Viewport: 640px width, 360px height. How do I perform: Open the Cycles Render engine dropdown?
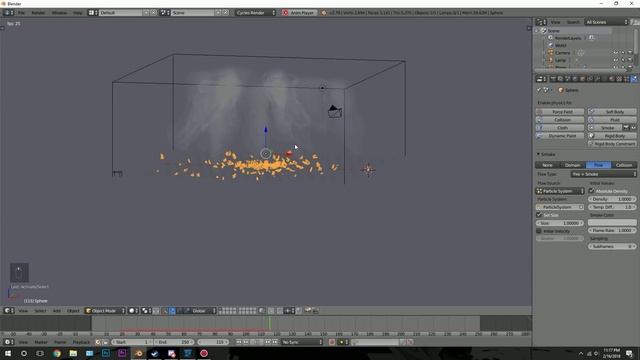pyautogui.click(x=256, y=13)
